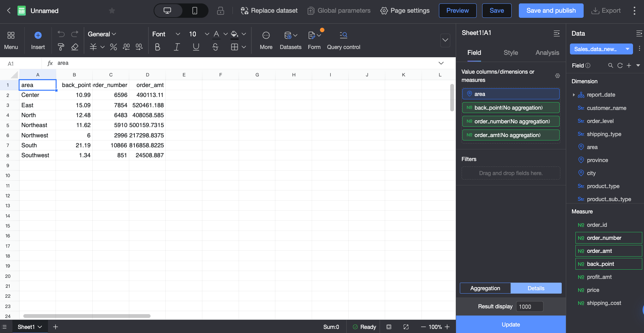
Task: Refresh the field list
Action: click(620, 65)
